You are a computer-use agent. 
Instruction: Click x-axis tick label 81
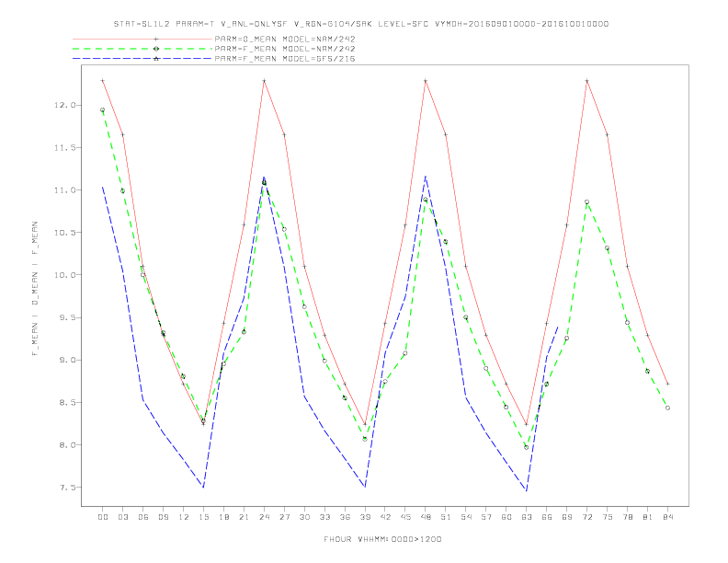click(x=648, y=517)
